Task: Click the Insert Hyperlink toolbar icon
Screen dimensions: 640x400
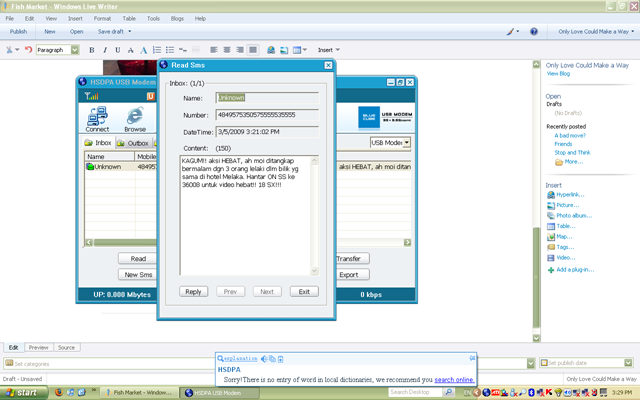Action: click(x=271, y=50)
